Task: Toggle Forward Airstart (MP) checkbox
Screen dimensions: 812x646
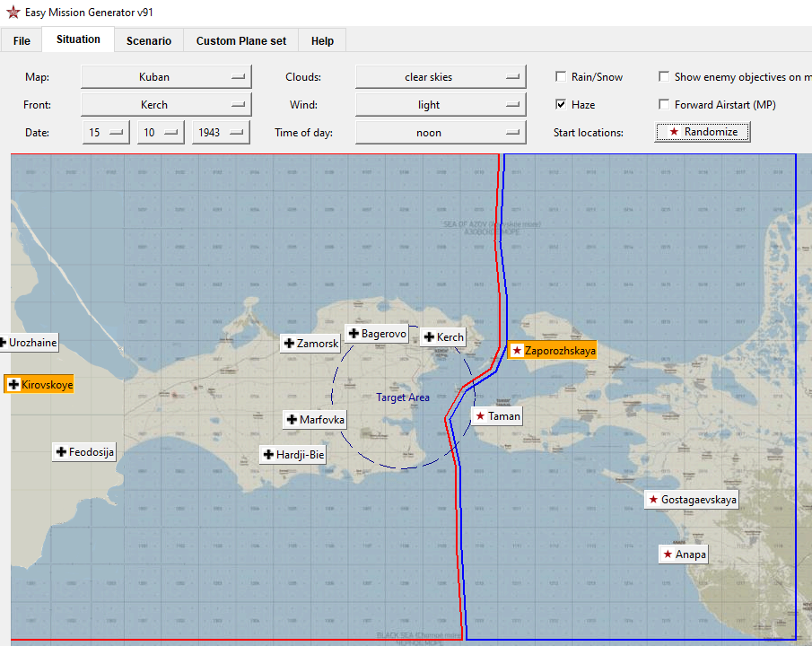Action: (x=665, y=105)
